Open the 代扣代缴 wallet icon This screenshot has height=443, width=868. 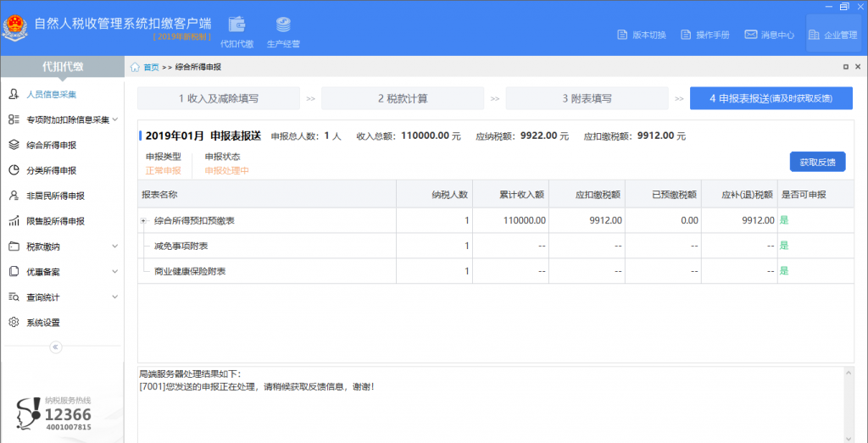(237, 25)
